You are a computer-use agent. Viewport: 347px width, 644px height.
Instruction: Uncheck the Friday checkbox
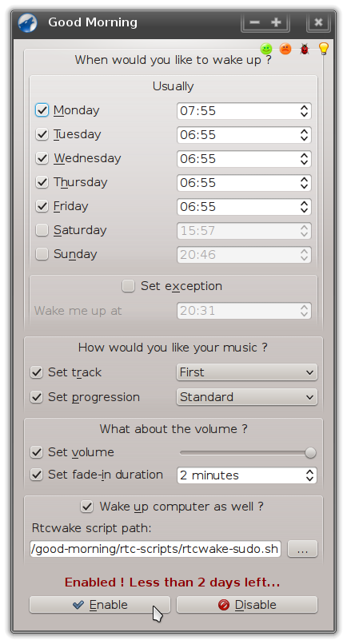pos(42,206)
